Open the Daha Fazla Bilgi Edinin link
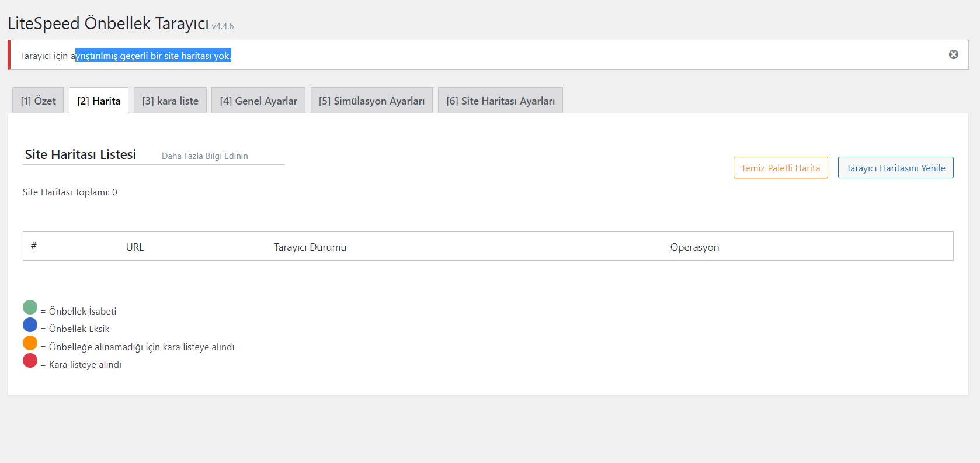Viewport: 980px width, 463px height. 205,156
